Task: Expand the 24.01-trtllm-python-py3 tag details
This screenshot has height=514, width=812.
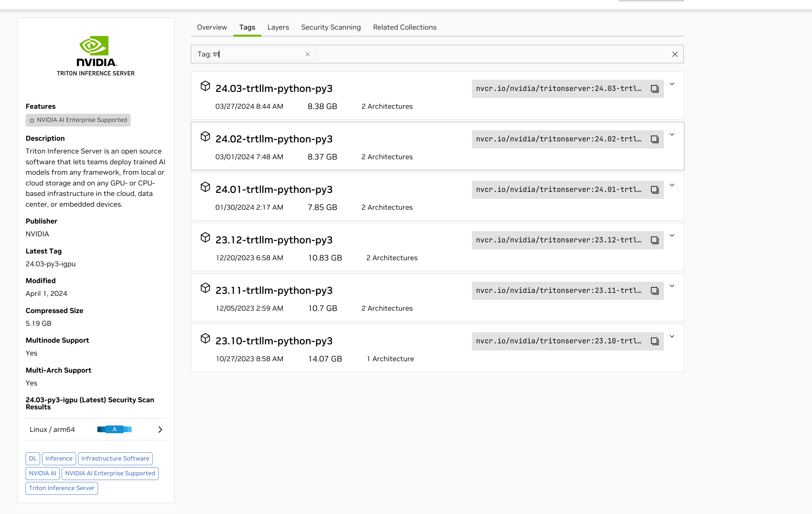Action: [672, 185]
